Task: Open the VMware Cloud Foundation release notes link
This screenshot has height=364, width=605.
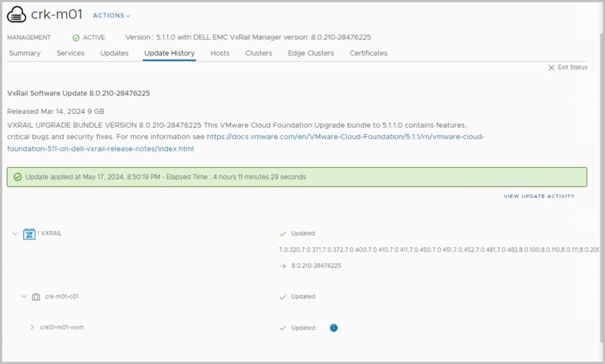Action: point(245,142)
